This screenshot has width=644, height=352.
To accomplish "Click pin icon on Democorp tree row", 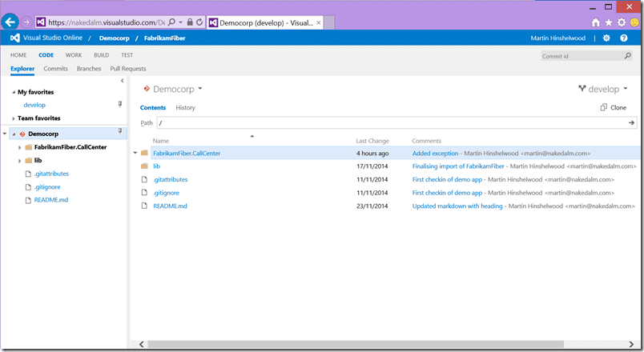I will click(120, 131).
